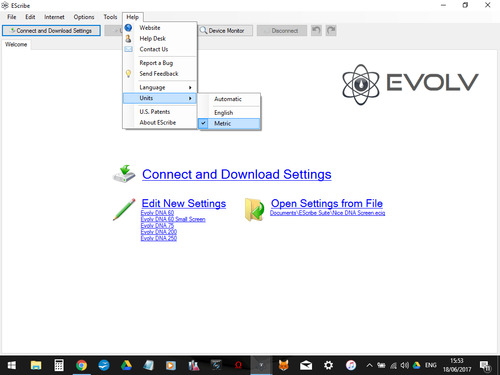The image size is (500, 375).
Task: Open the Options menu
Action: pyautogui.click(x=84, y=17)
